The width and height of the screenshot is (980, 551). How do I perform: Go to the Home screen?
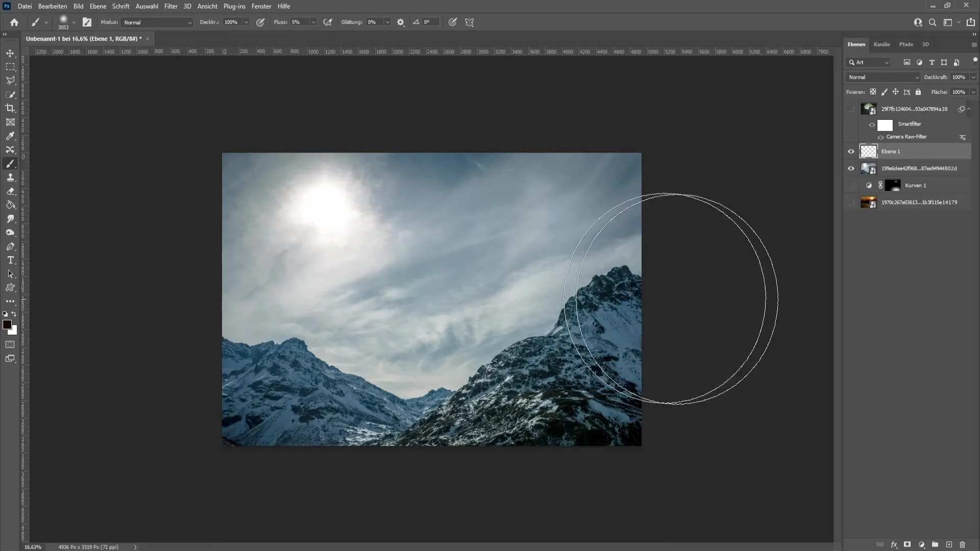[x=14, y=22]
